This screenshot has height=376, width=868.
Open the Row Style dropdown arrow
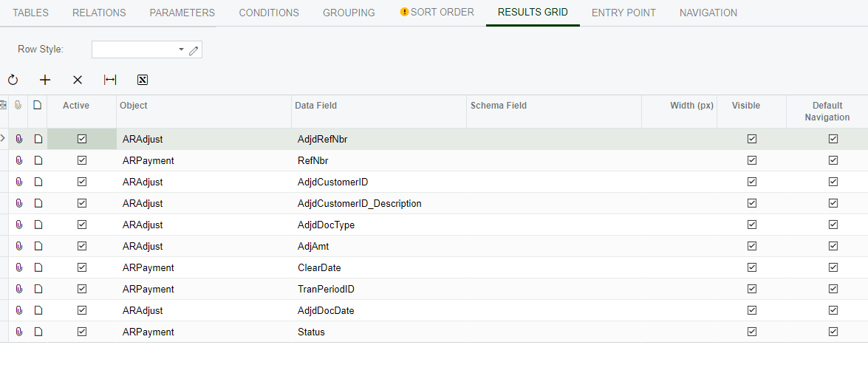181,49
